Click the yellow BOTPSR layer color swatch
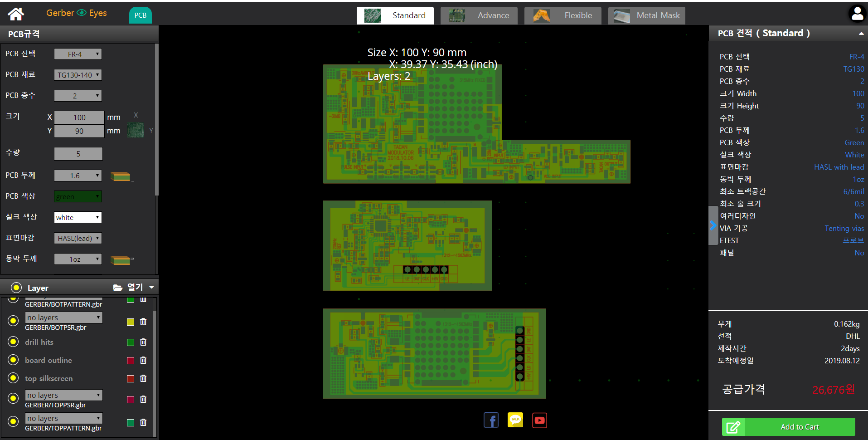This screenshot has height=440, width=868. [x=131, y=322]
